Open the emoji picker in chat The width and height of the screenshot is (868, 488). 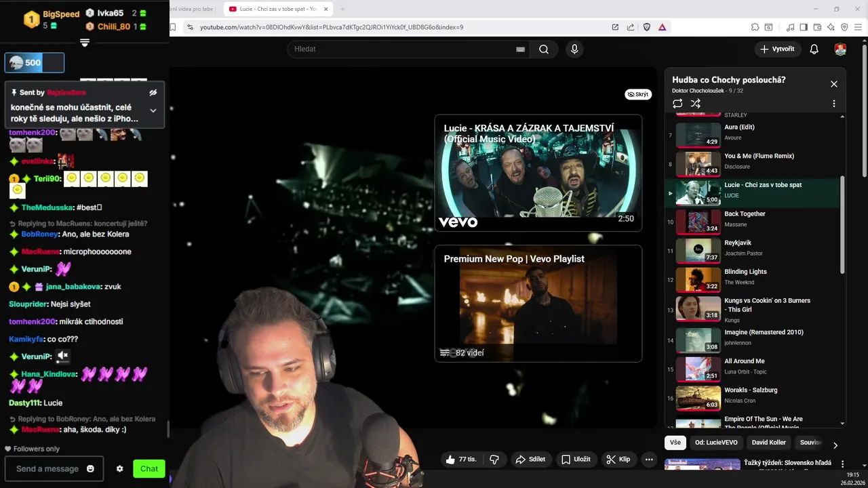[x=90, y=468]
